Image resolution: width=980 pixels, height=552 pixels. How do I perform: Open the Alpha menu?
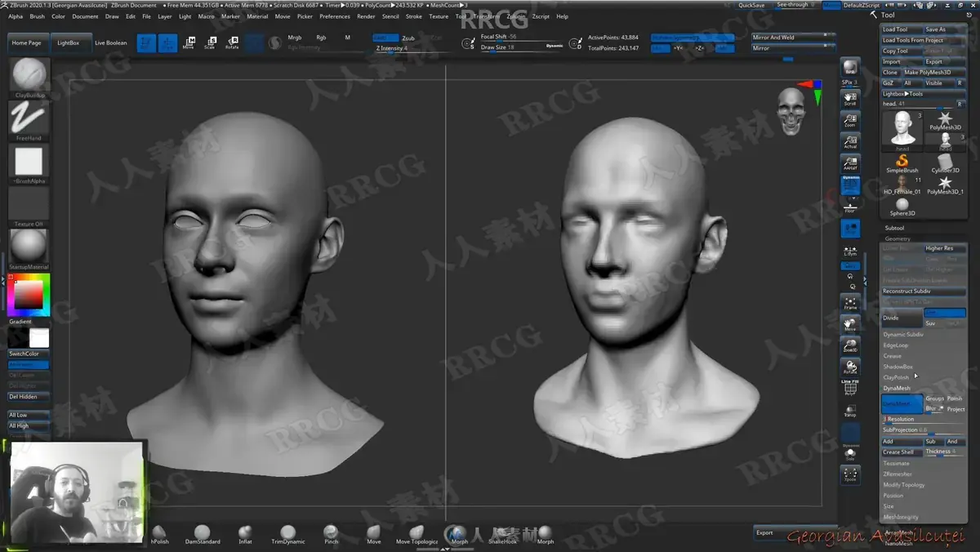(16, 16)
